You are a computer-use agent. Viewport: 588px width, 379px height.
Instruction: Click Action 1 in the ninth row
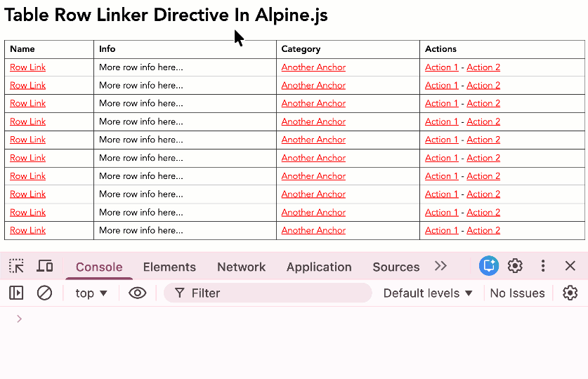[441, 213]
